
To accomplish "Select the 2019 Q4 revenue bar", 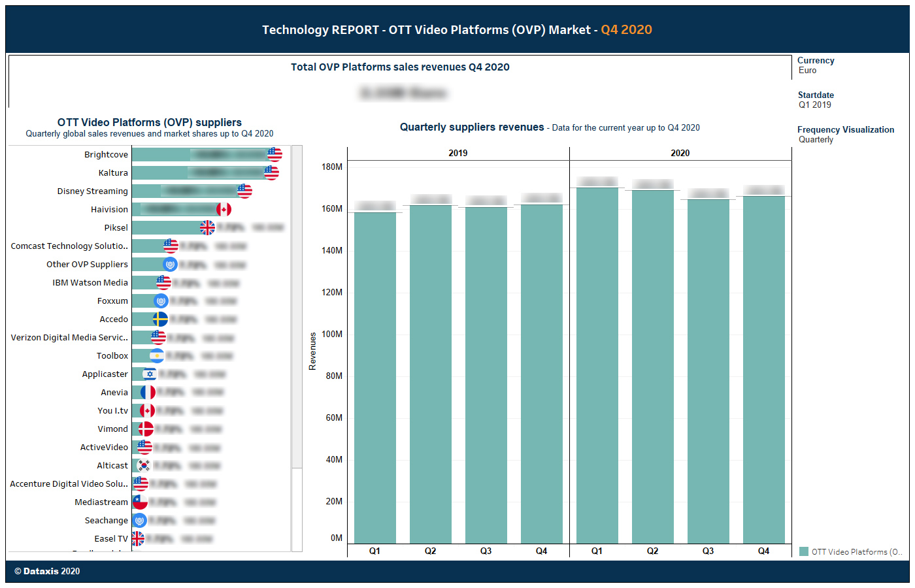I will point(542,374).
